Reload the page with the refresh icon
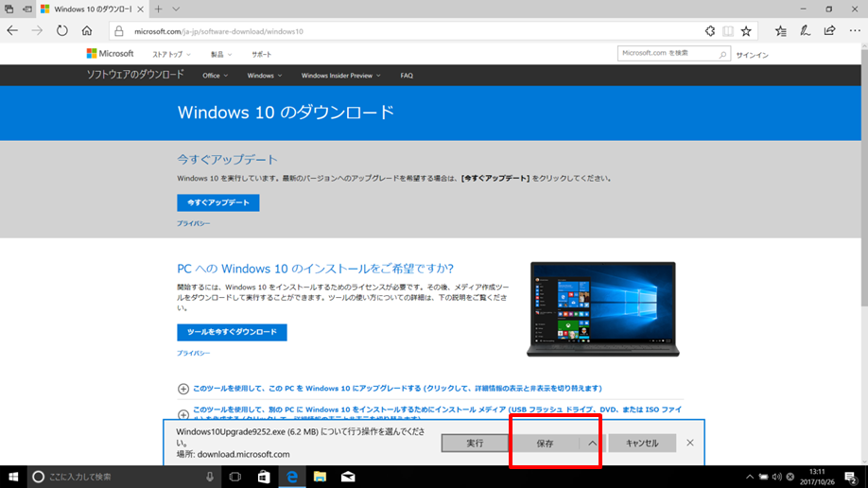The width and height of the screenshot is (868, 488). pos(62,31)
